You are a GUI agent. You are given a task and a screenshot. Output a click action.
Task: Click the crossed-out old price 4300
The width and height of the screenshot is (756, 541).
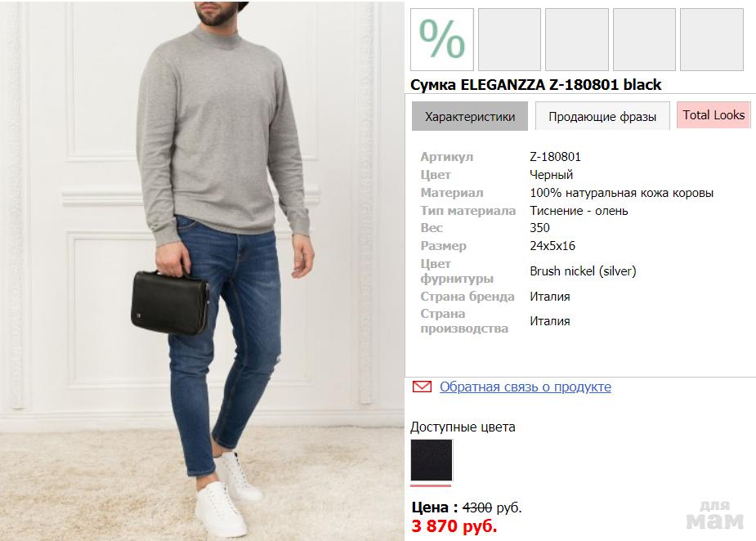(477, 507)
